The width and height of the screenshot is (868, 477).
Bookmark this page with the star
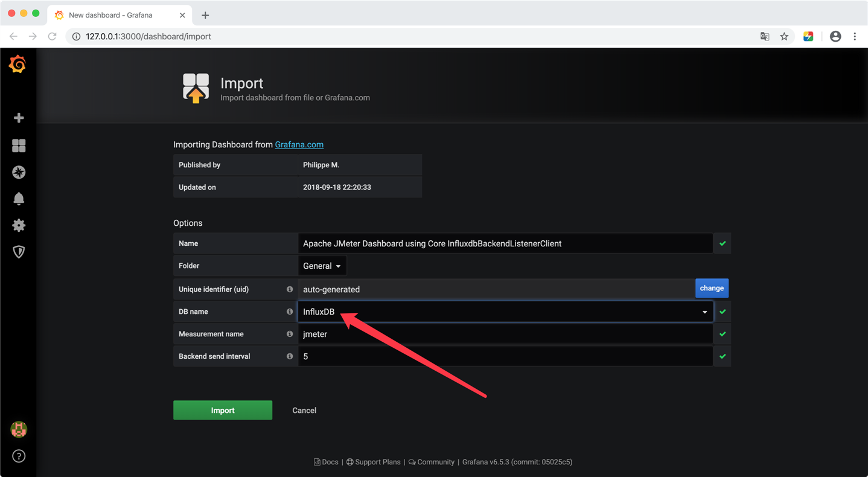tap(784, 36)
